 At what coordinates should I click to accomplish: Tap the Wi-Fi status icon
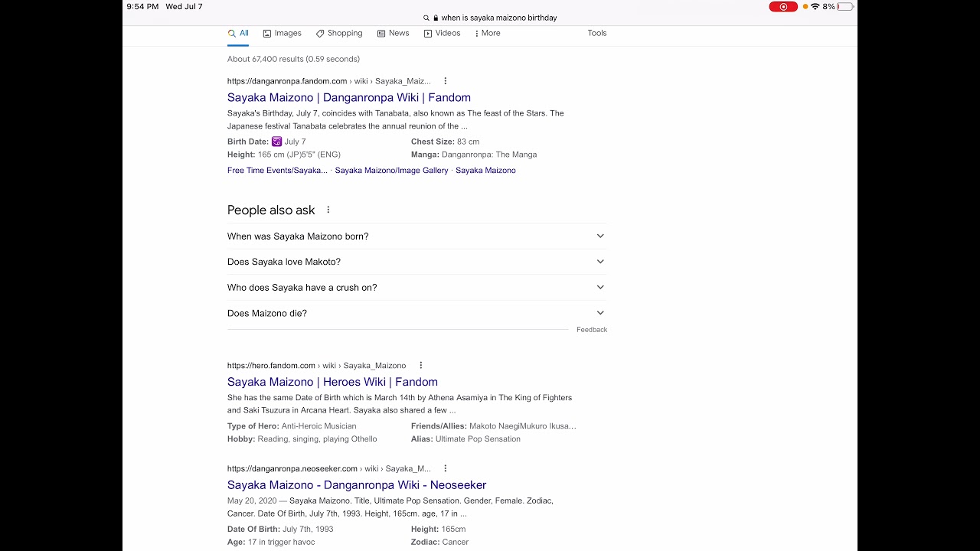click(815, 7)
